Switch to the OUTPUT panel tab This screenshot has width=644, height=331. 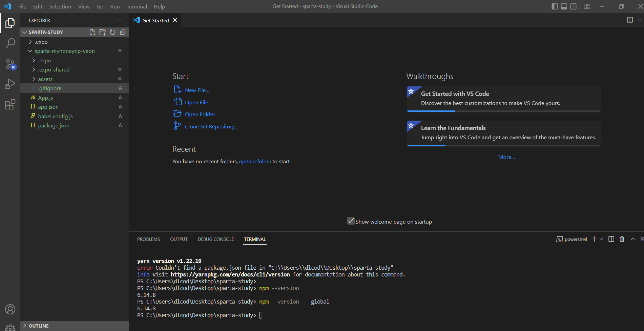[179, 239]
